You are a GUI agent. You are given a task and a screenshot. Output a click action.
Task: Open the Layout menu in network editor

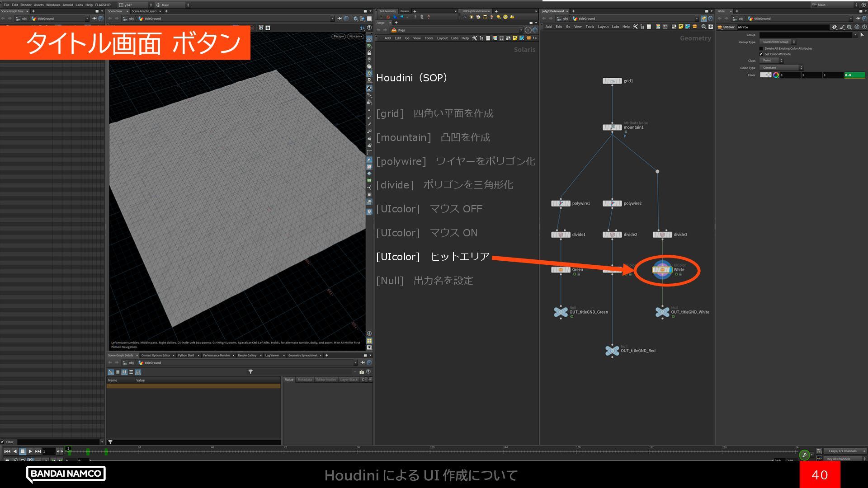603,27
